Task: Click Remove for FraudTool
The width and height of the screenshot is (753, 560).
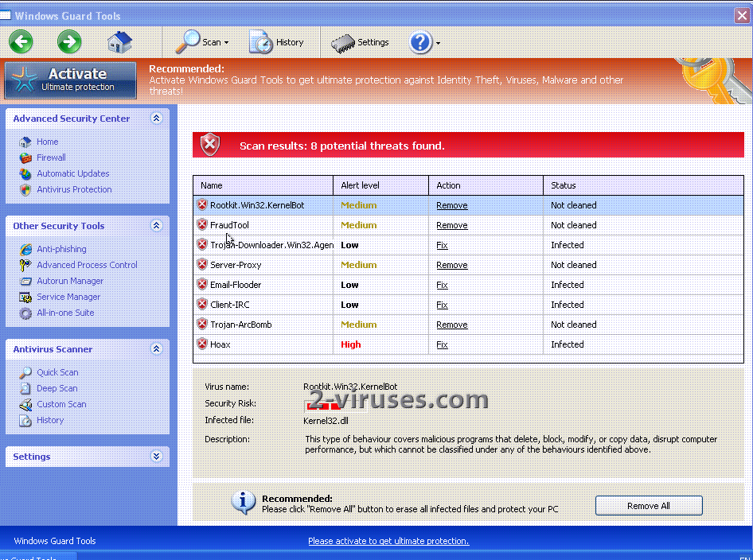Action: point(452,225)
